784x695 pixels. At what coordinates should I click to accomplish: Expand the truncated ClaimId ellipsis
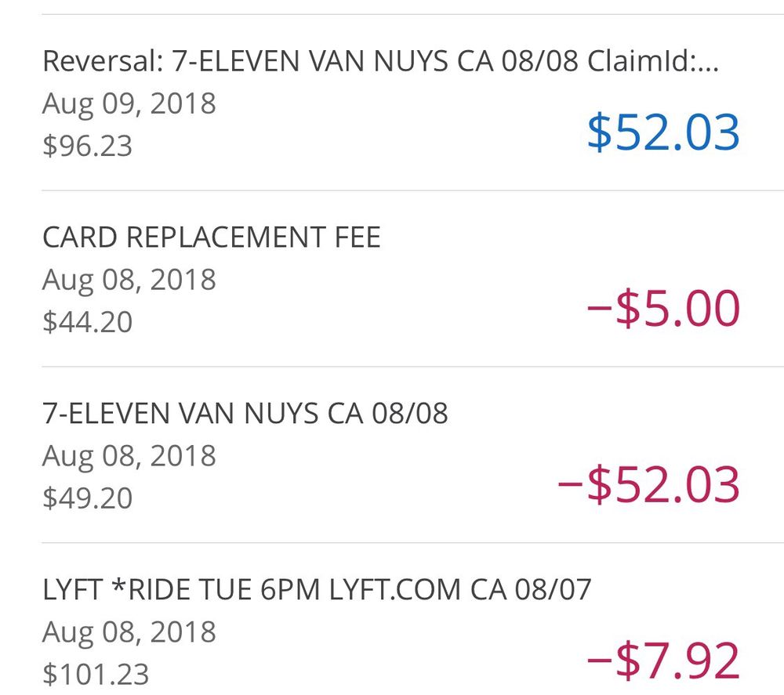pyautogui.click(x=707, y=61)
